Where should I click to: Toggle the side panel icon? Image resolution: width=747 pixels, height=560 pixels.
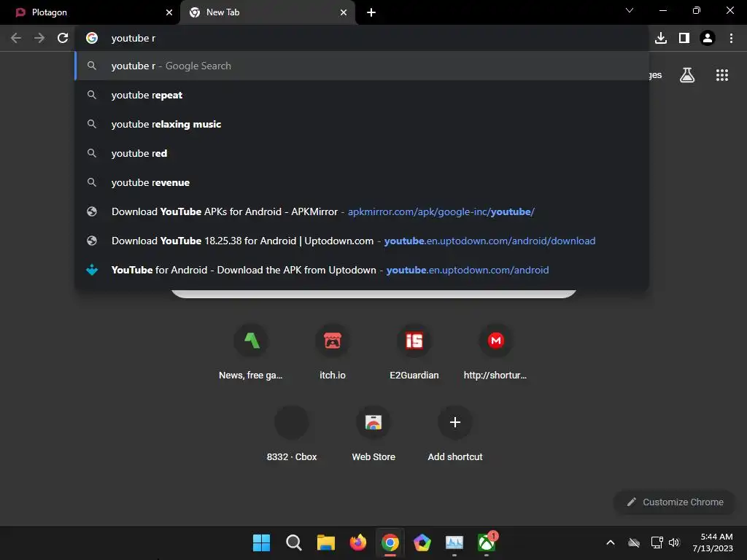point(684,38)
